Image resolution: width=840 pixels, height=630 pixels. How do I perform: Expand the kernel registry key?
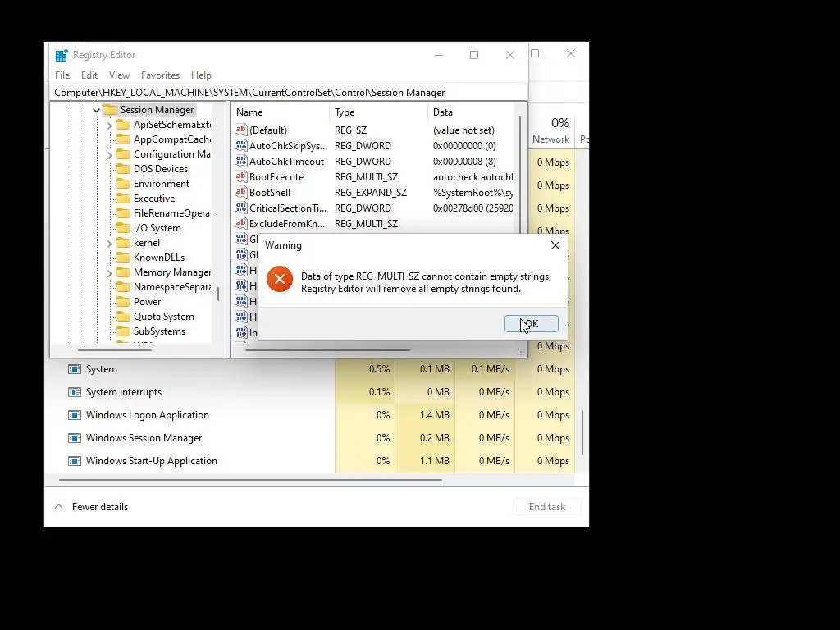(109, 243)
